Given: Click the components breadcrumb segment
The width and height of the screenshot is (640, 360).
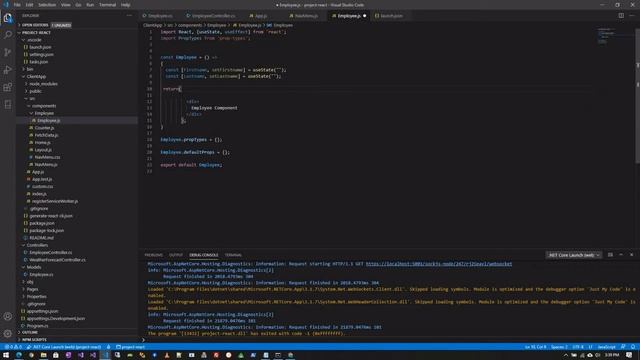Looking at the screenshot, I should (190, 25).
